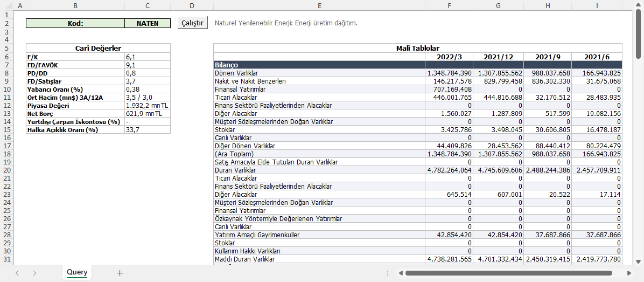Click the vertical scrollbar thumb

point(638,34)
